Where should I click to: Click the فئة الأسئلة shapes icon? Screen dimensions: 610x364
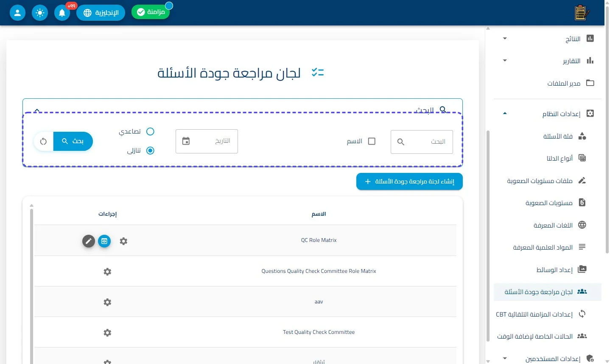582,136
